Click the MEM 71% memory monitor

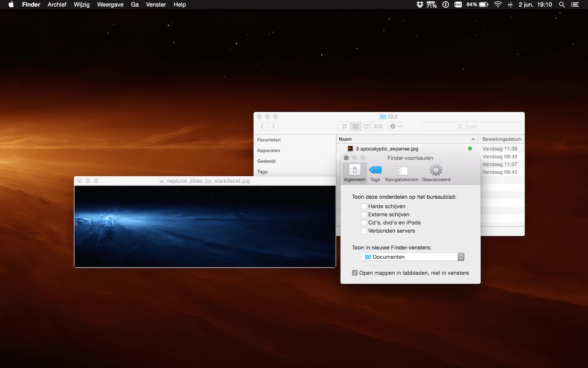(x=432, y=4)
